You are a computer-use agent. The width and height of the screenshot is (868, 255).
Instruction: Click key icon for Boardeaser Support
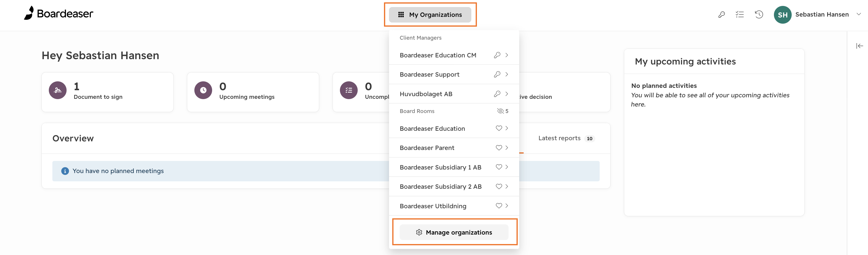tap(497, 74)
